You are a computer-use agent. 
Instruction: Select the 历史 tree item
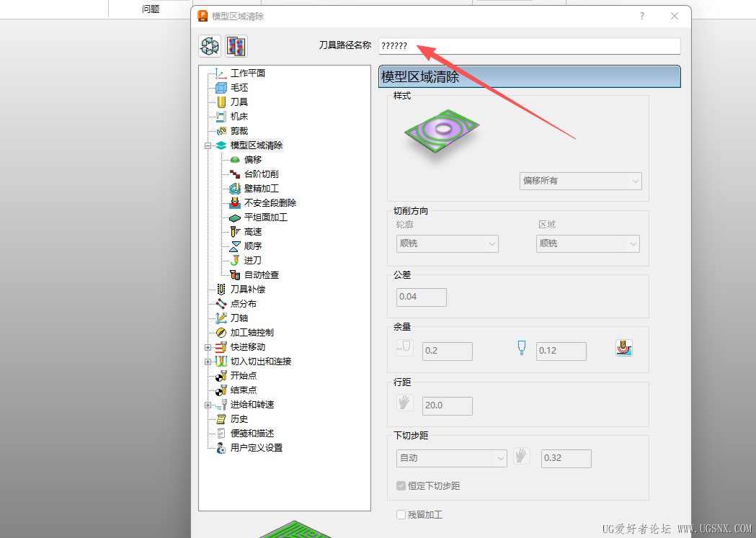(x=239, y=419)
